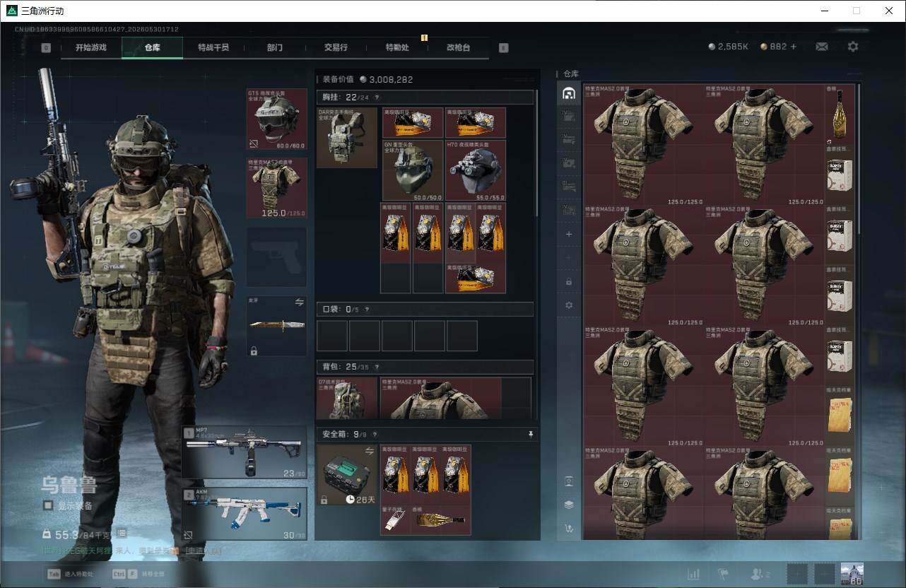Click the equipment panel scrollbar
This screenshot has width=906, height=588.
coord(538,152)
